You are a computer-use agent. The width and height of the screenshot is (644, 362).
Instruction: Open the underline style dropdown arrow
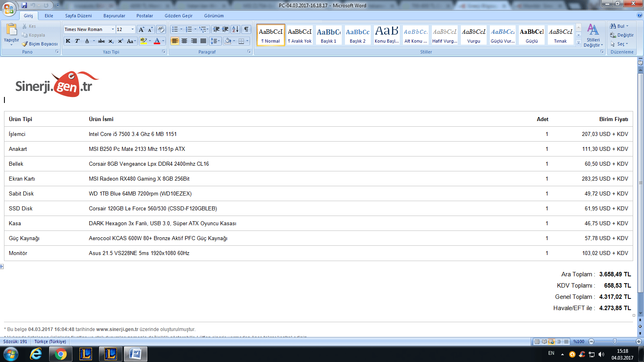point(94,41)
